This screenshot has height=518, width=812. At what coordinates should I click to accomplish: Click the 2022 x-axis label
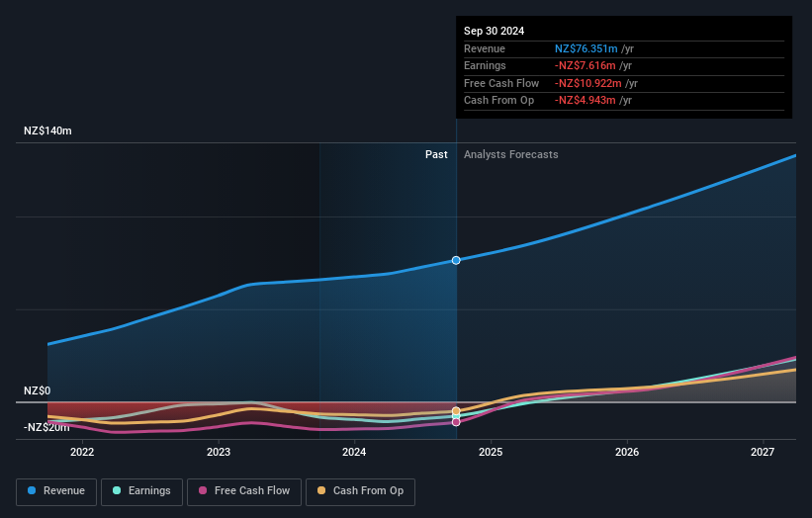click(x=82, y=452)
